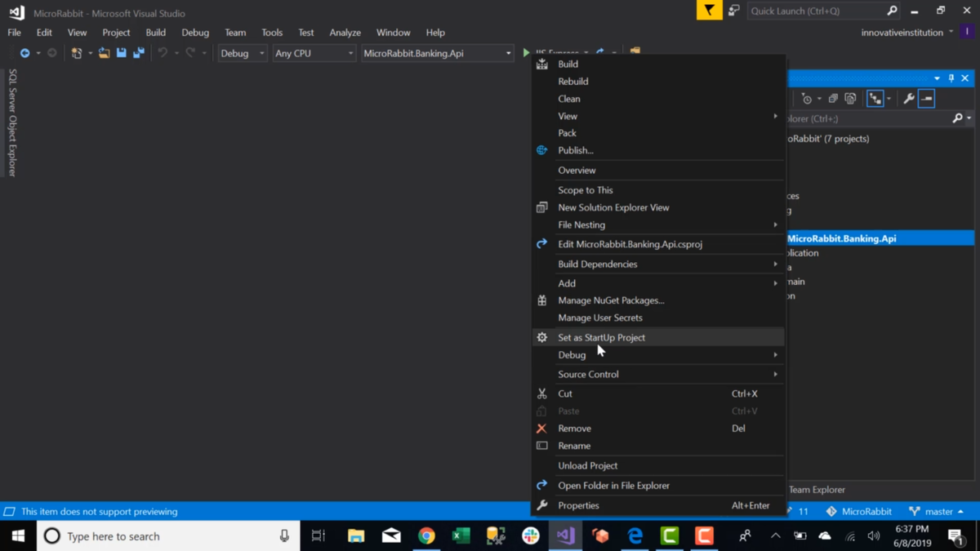This screenshot has width=980, height=551.
Task: Click the Team Explorer tab
Action: tap(817, 490)
